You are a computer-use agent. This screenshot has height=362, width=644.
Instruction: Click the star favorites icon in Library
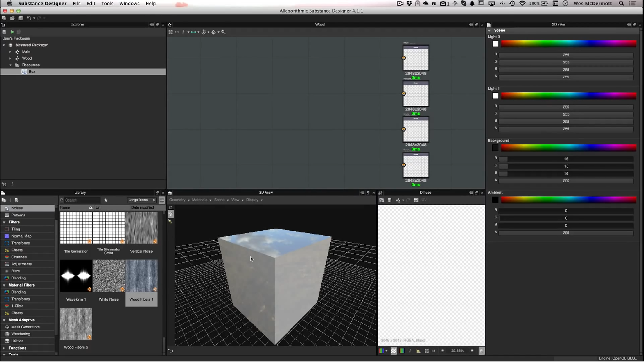(106, 200)
